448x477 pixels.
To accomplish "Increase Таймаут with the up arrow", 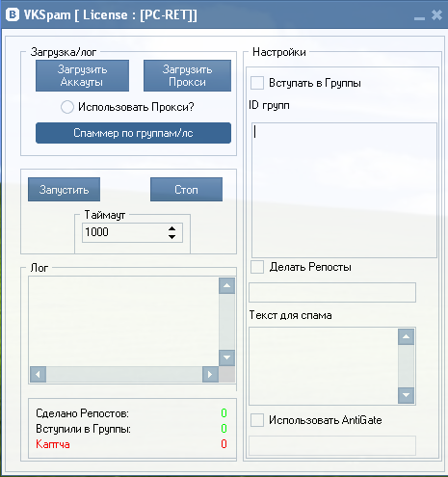I will pyautogui.click(x=172, y=228).
